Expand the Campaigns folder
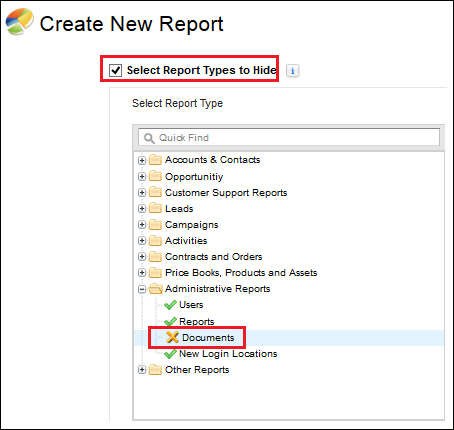 142,224
